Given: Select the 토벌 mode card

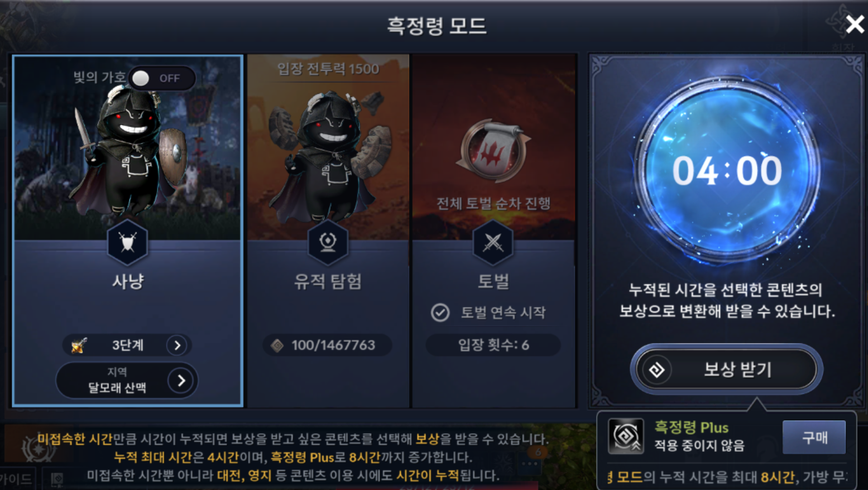Looking at the screenshot, I should point(494,230).
